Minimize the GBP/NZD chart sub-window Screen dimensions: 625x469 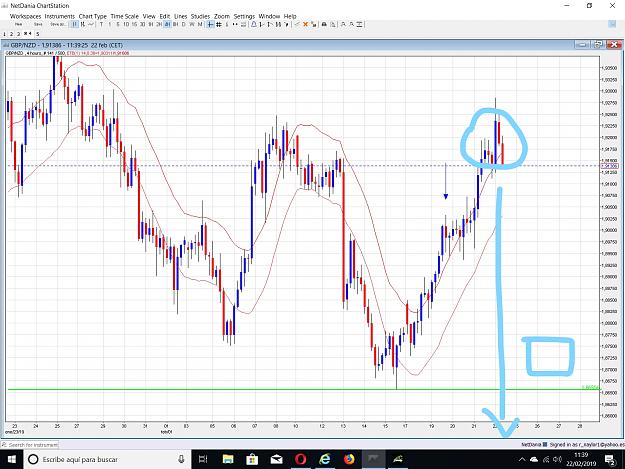tap(583, 45)
